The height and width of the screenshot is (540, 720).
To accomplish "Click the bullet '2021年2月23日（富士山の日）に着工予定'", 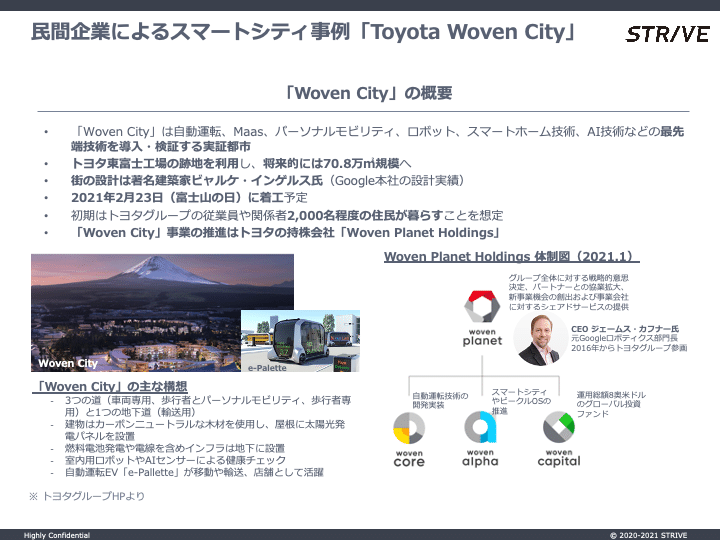I will pos(189,197).
